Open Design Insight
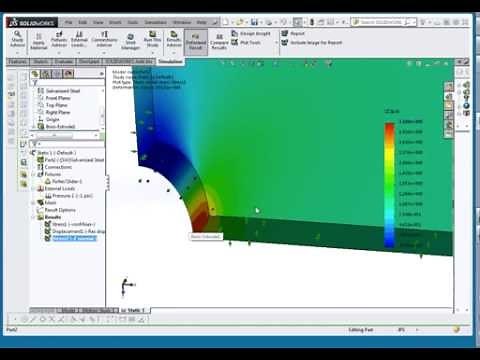This screenshot has height=360, width=480. point(251,34)
